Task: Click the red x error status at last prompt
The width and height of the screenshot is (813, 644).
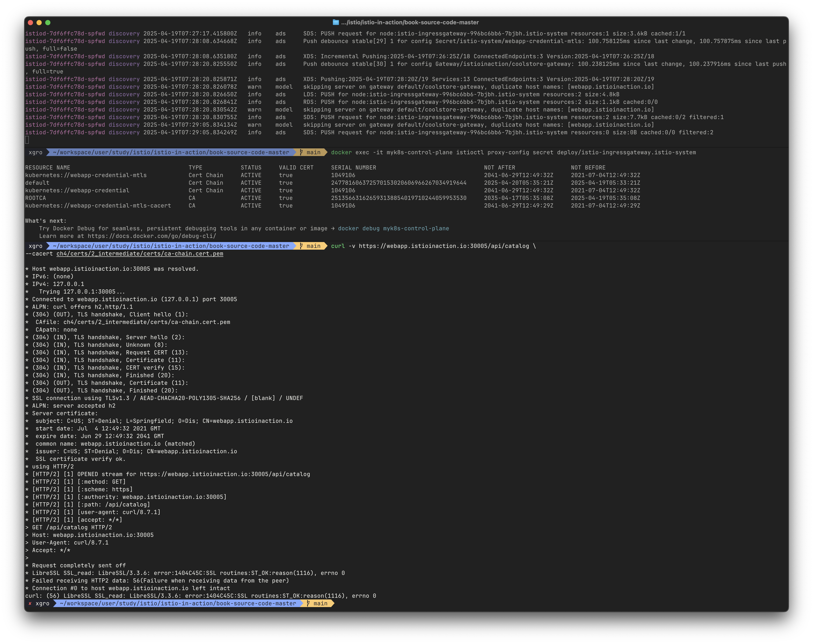Action: pyautogui.click(x=30, y=603)
